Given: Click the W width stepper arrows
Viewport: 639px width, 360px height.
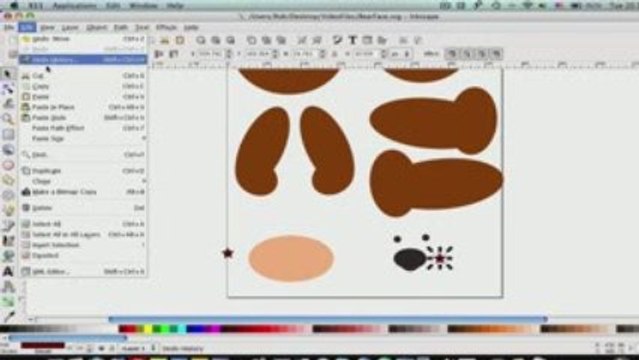Looking at the screenshot, I should tap(322, 54).
